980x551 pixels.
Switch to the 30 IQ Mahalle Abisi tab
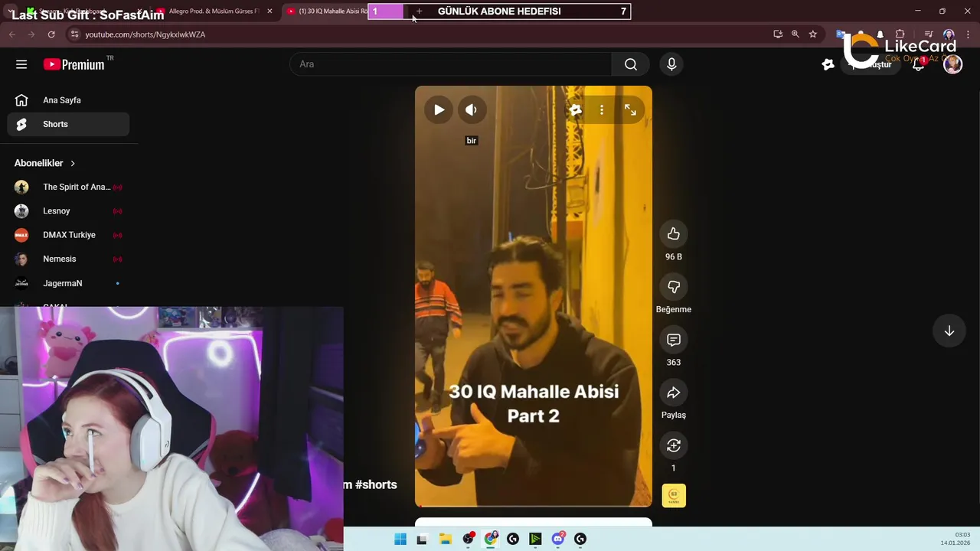tap(331, 11)
